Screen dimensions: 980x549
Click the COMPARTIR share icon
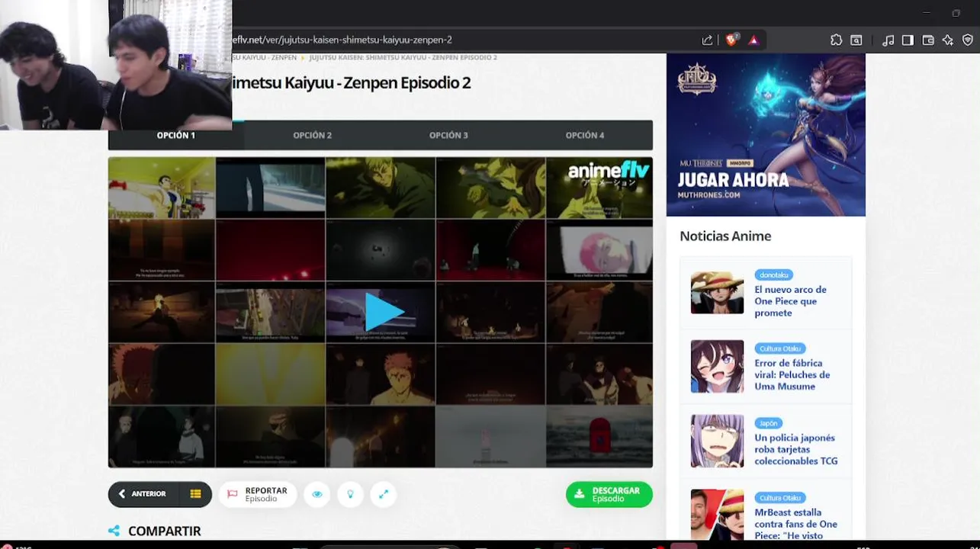114,531
